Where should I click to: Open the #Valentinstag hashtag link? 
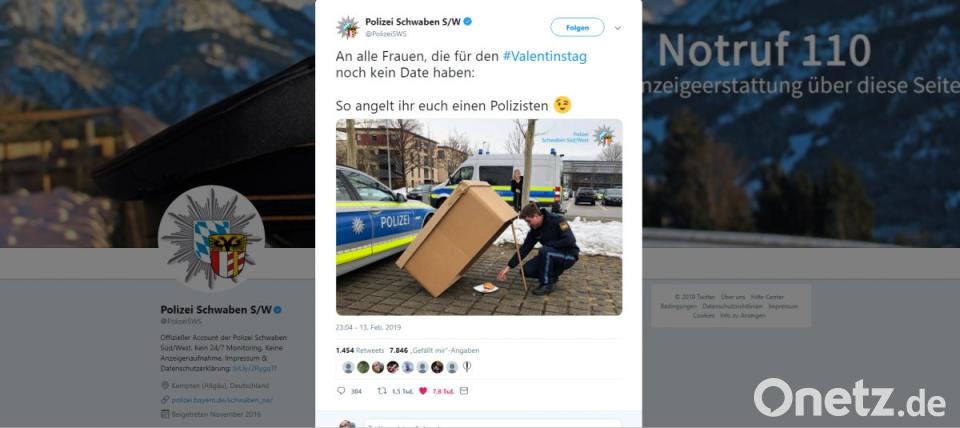[x=544, y=56]
